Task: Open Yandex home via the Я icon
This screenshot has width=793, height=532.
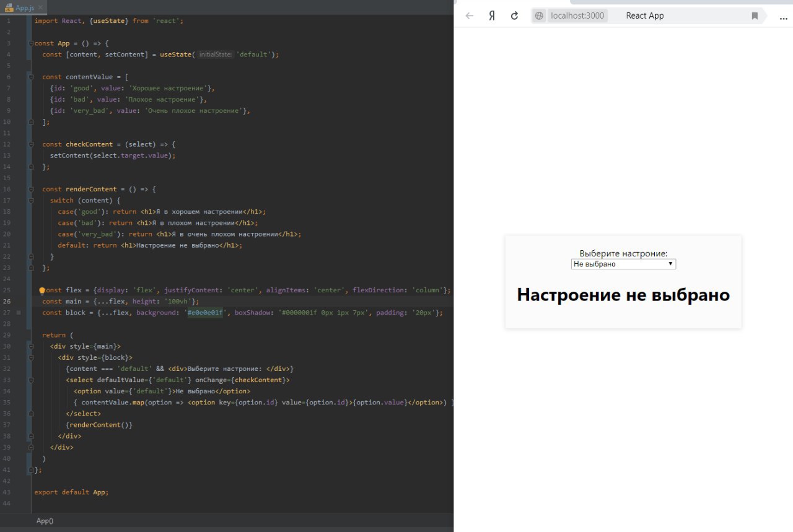Action: coord(492,16)
